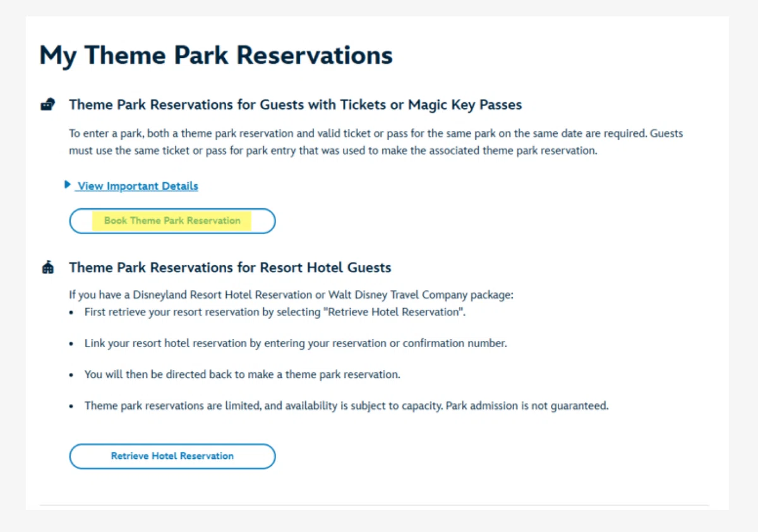Click the My Theme Park Reservations title
Viewport: 758px width, 532px height.
[x=216, y=56]
